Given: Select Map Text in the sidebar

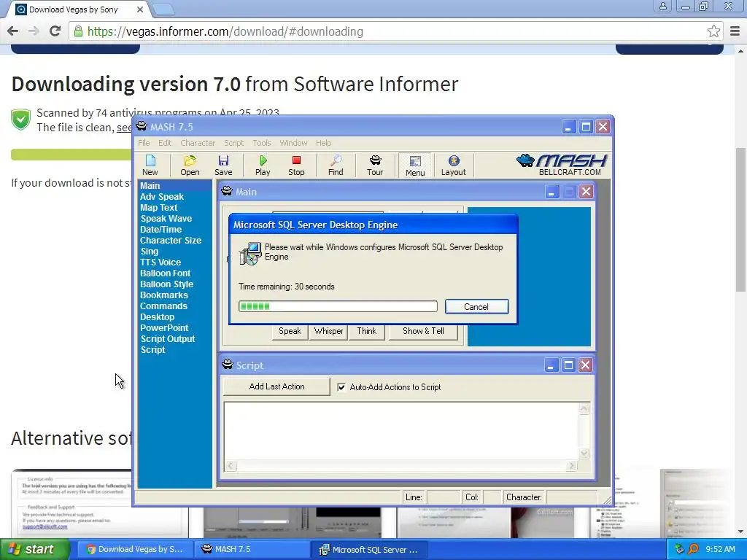Looking at the screenshot, I should 158,208.
